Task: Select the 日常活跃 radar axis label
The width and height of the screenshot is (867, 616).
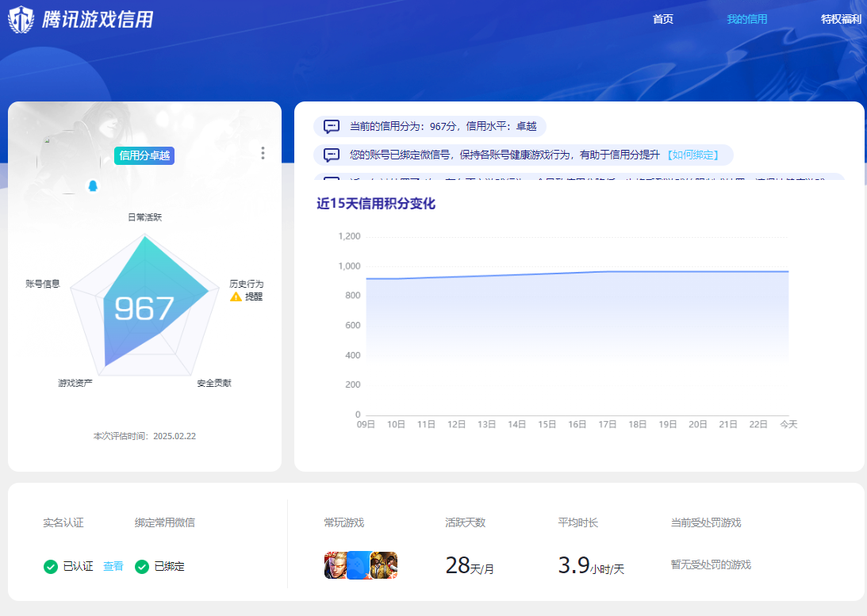Action: 145,217
